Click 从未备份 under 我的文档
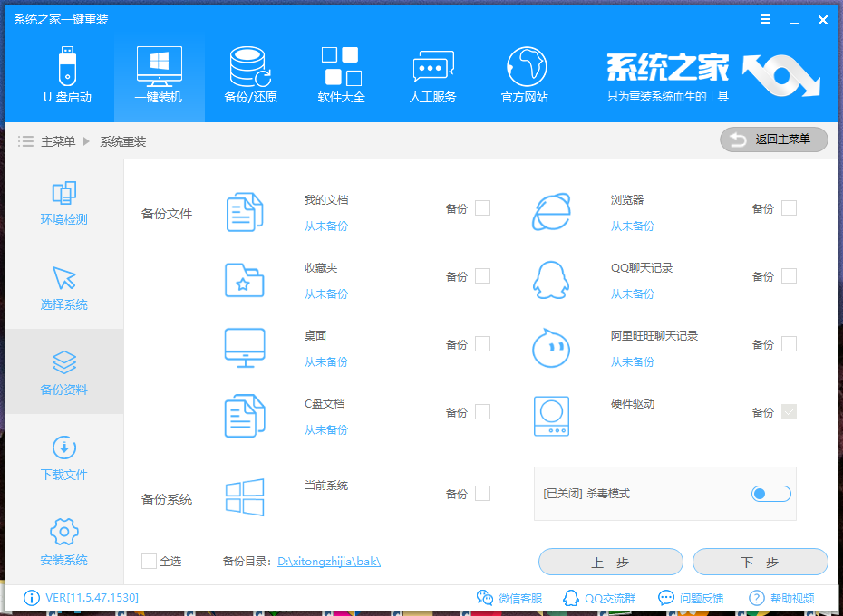The height and width of the screenshot is (616, 843). (325, 226)
